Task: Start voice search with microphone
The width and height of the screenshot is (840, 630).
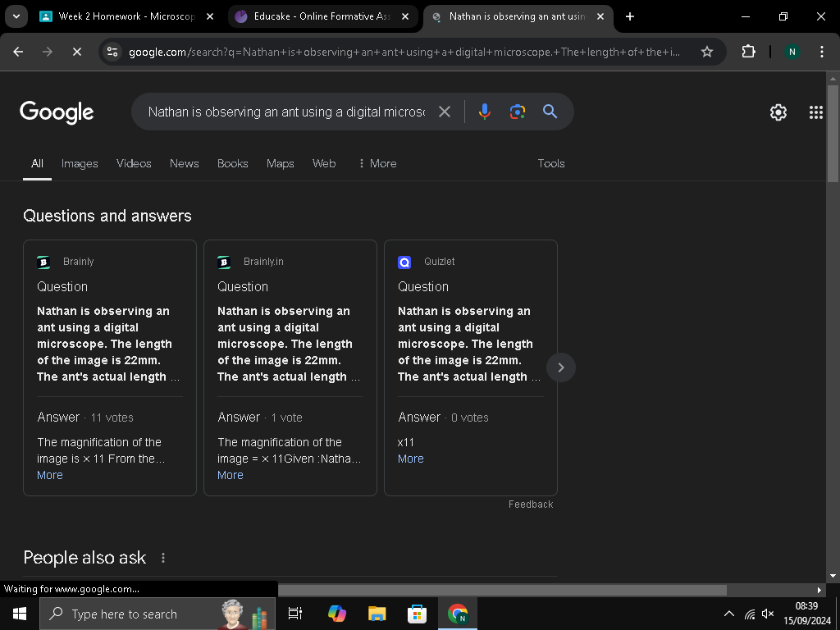Action: 484,112
